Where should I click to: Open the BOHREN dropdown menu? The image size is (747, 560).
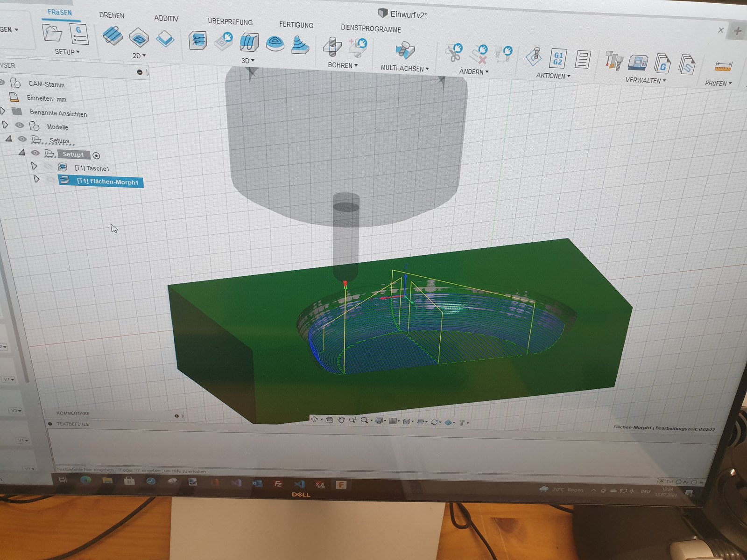click(x=343, y=65)
